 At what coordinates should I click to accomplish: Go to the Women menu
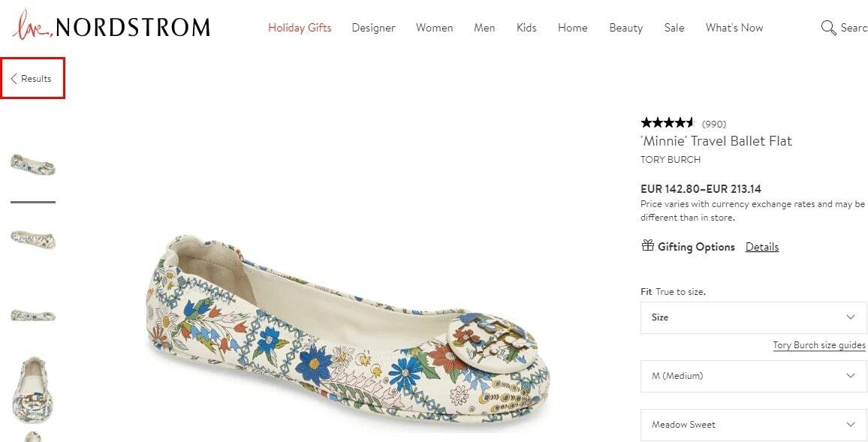(435, 28)
